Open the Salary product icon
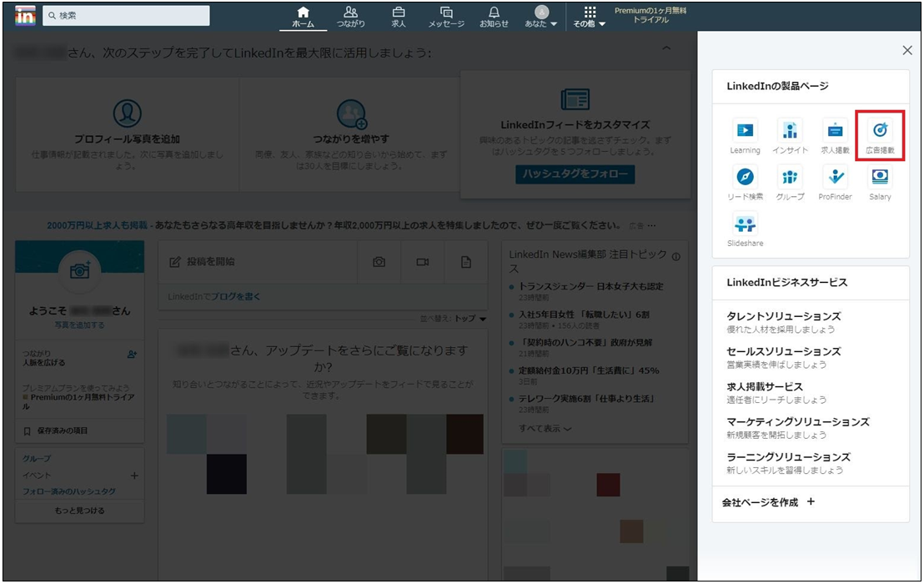924x584 pixels. (x=880, y=176)
